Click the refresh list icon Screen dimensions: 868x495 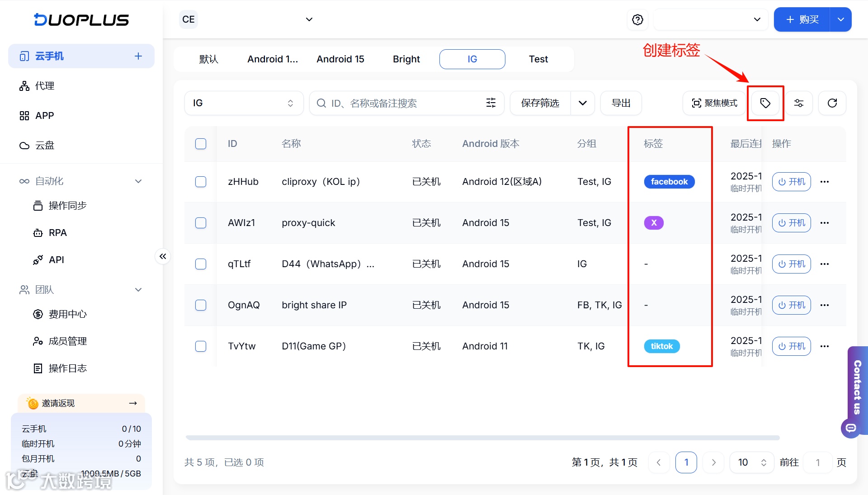point(832,103)
